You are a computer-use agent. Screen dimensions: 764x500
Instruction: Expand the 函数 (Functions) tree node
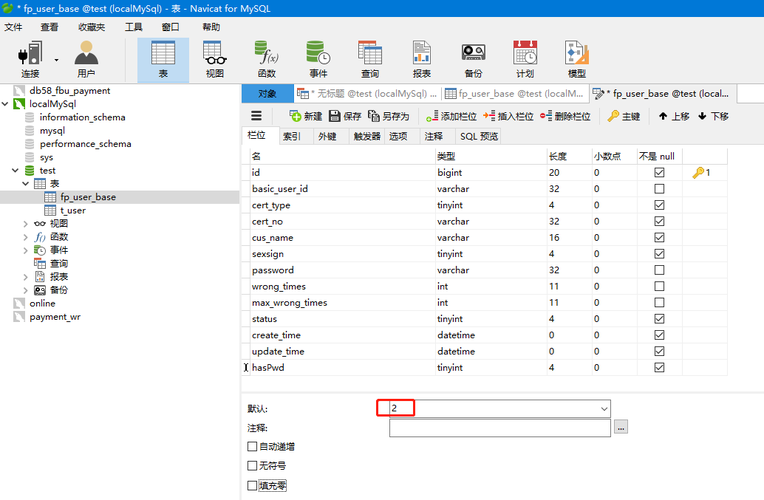pyautogui.click(x=26, y=237)
